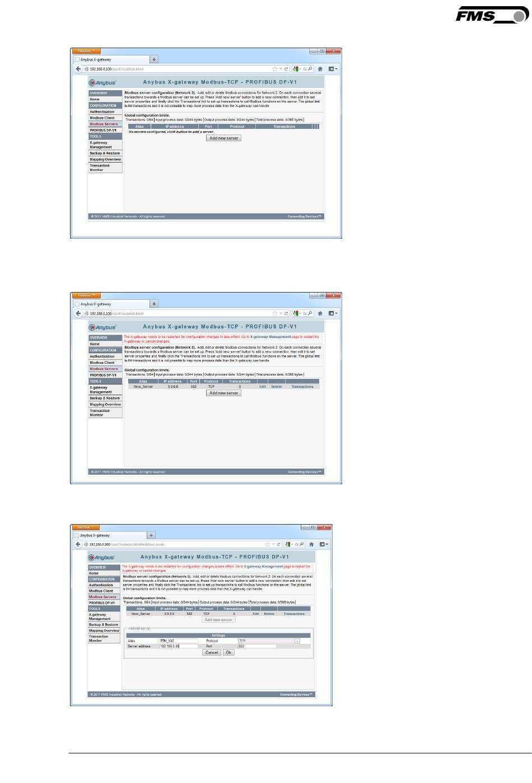Click Ok in Add/edit server form
This screenshot has width=532, height=783.
[x=228, y=652]
